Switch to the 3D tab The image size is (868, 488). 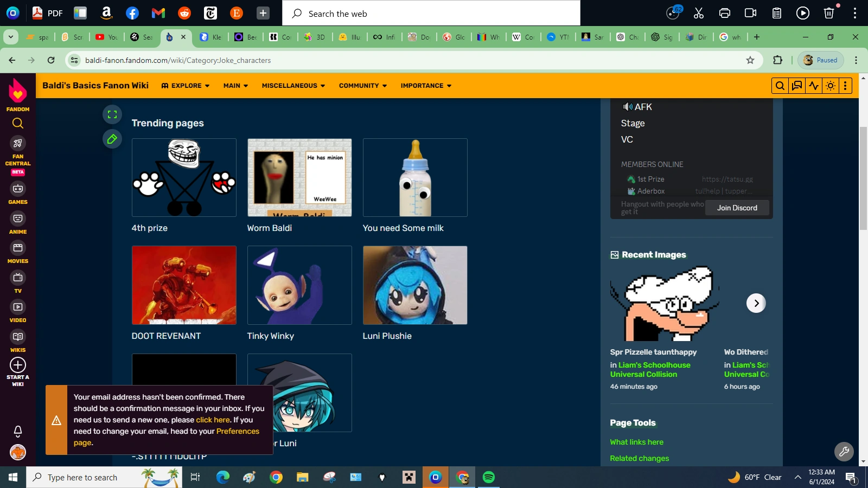click(x=315, y=37)
